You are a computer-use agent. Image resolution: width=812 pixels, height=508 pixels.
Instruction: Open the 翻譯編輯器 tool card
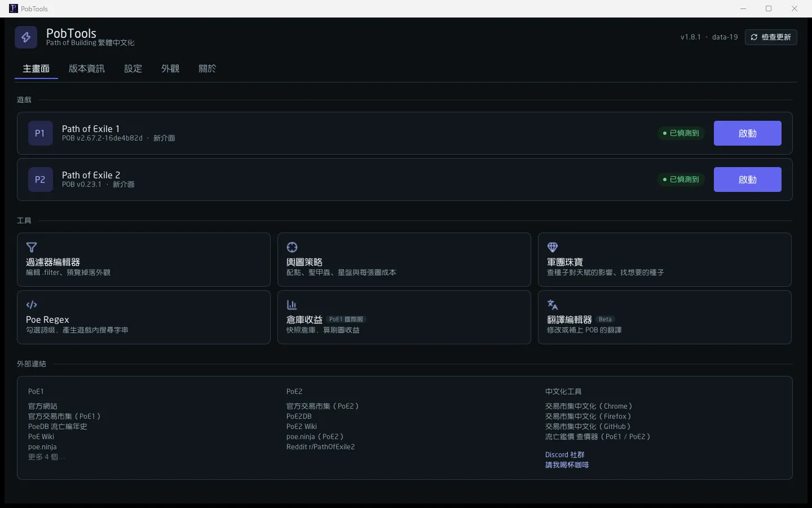665,317
